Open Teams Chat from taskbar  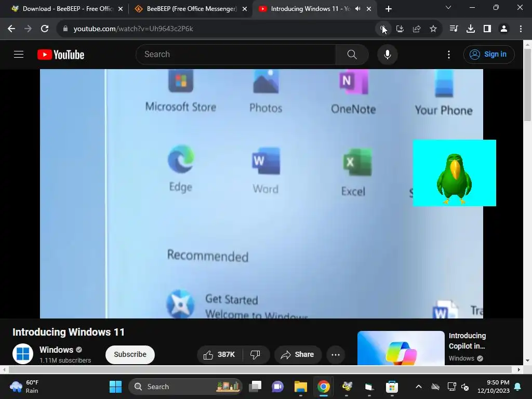(277, 387)
